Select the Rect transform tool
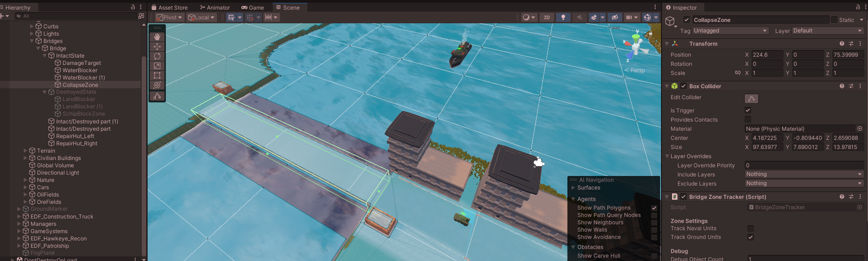The image size is (868, 261). [x=157, y=75]
